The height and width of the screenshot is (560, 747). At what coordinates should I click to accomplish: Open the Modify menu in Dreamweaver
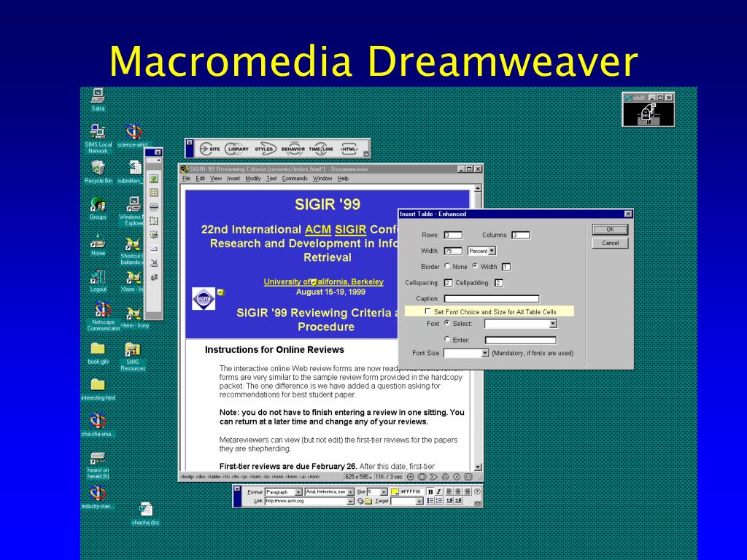pos(253,179)
